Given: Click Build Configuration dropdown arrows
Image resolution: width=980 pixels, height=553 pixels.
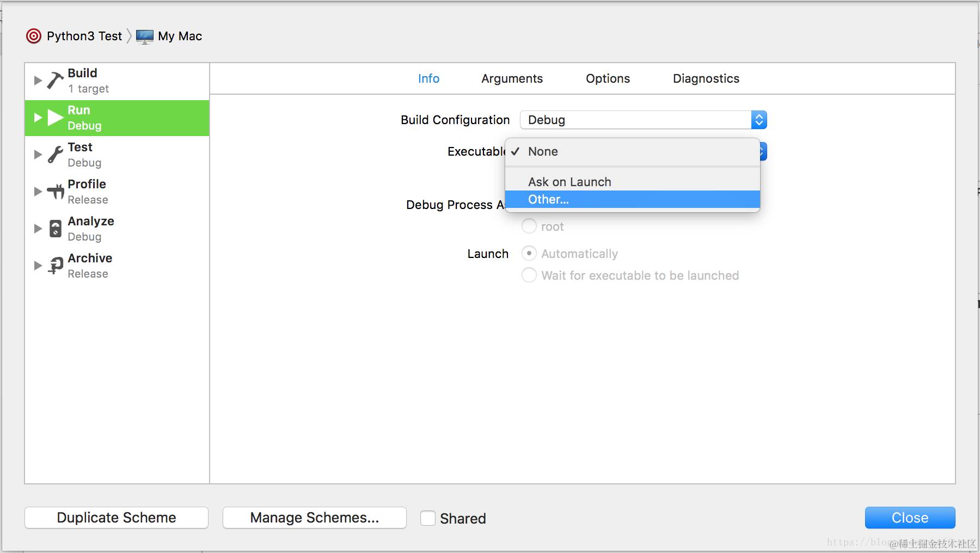Looking at the screenshot, I should [x=759, y=120].
